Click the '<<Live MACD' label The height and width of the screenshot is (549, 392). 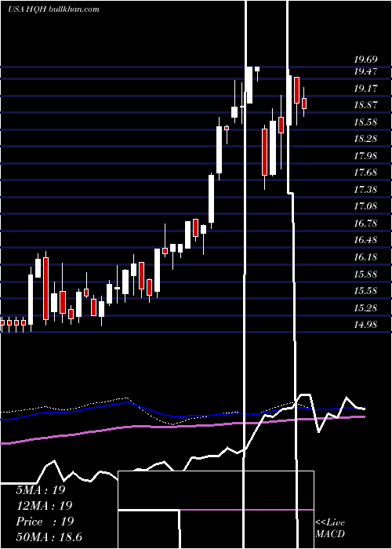click(x=330, y=529)
